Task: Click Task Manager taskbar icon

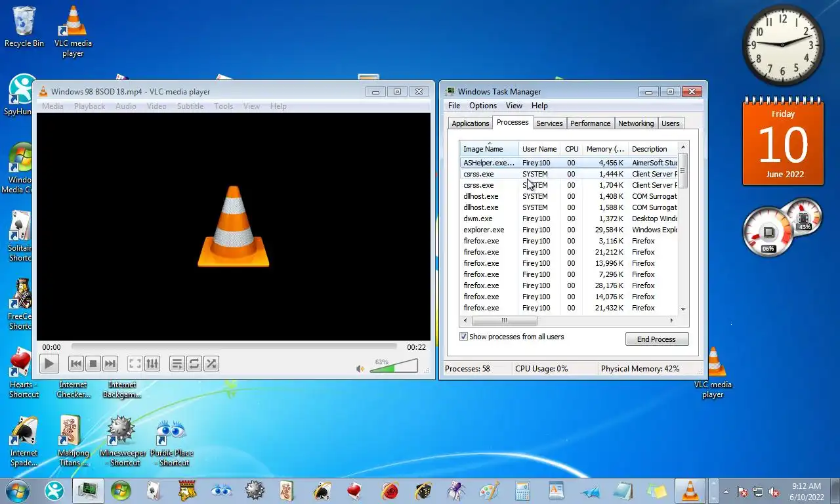Action: click(x=87, y=490)
